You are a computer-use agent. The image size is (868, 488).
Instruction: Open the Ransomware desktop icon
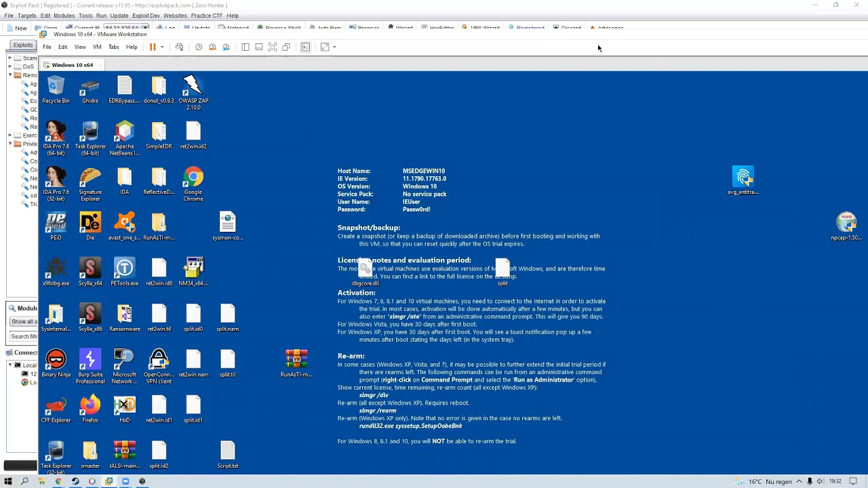[x=124, y=317]
